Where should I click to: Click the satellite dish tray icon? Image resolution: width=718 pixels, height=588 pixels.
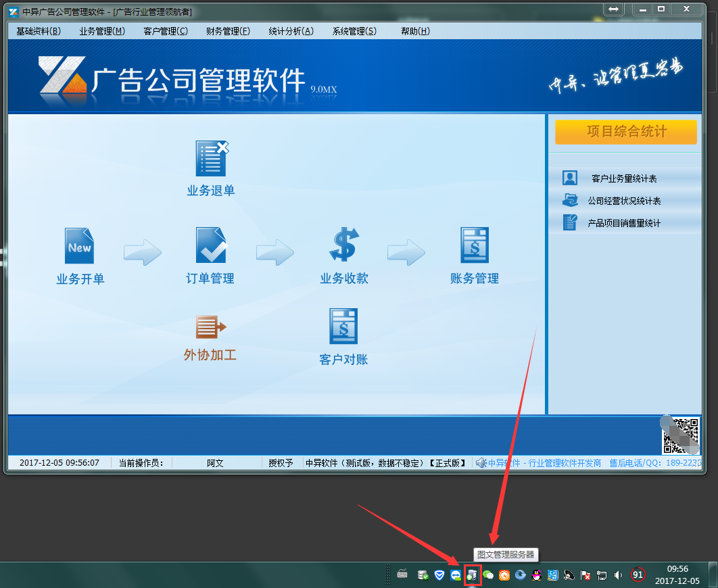click(569, 574)
